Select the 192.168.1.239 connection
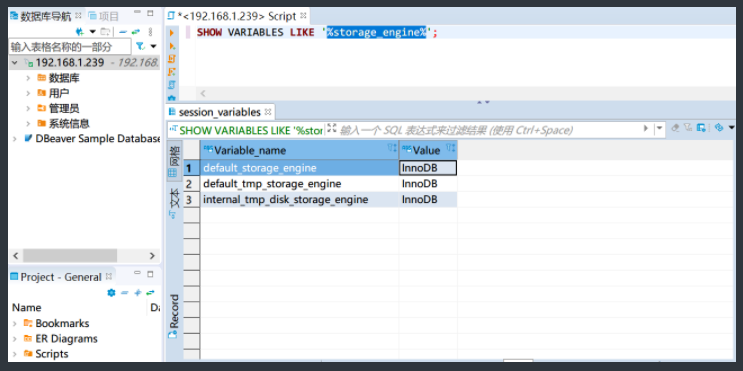 click(x=70, y=63)
